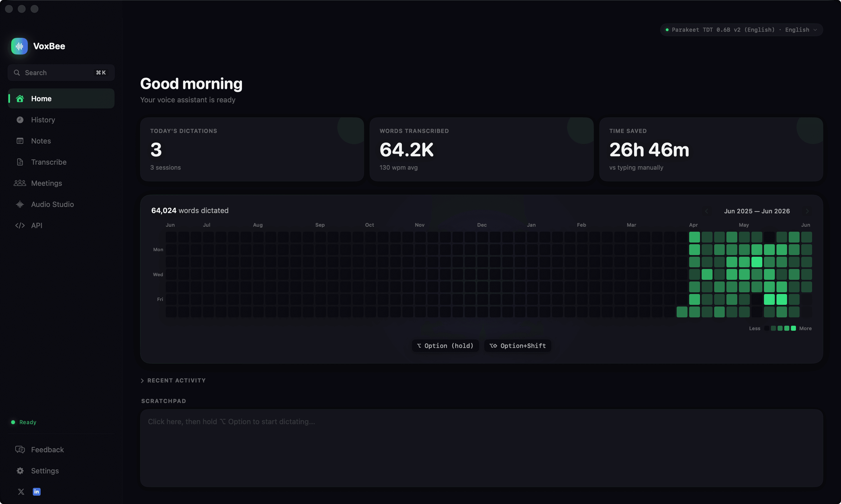Click the Settings gear icon
The height and width of the screenshot is (504, 841).
coord(20,471)
